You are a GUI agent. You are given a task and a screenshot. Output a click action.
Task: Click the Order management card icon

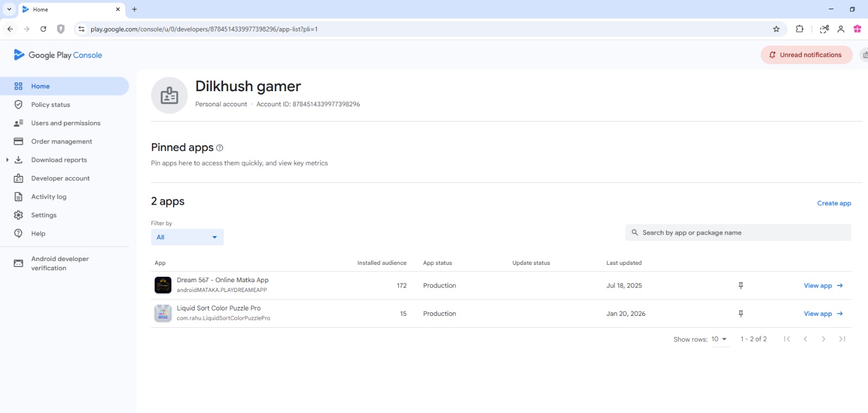pyautogui.click(x=18, y=142)
